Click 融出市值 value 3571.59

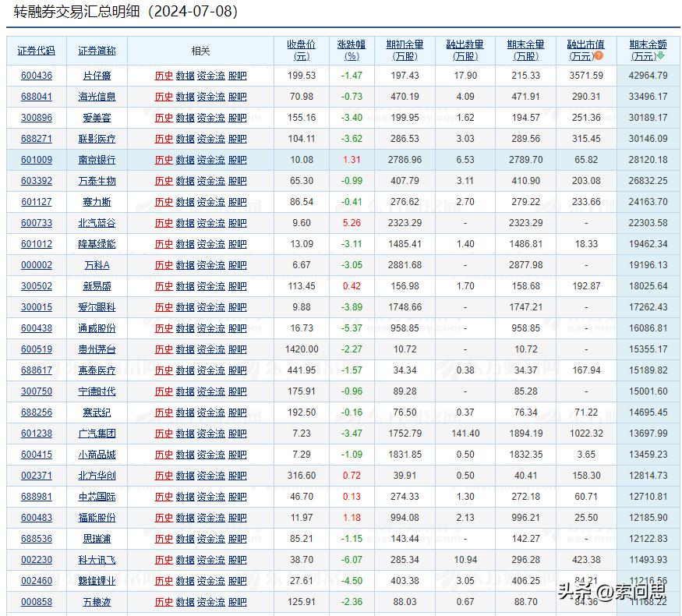[x=586, y=76]
